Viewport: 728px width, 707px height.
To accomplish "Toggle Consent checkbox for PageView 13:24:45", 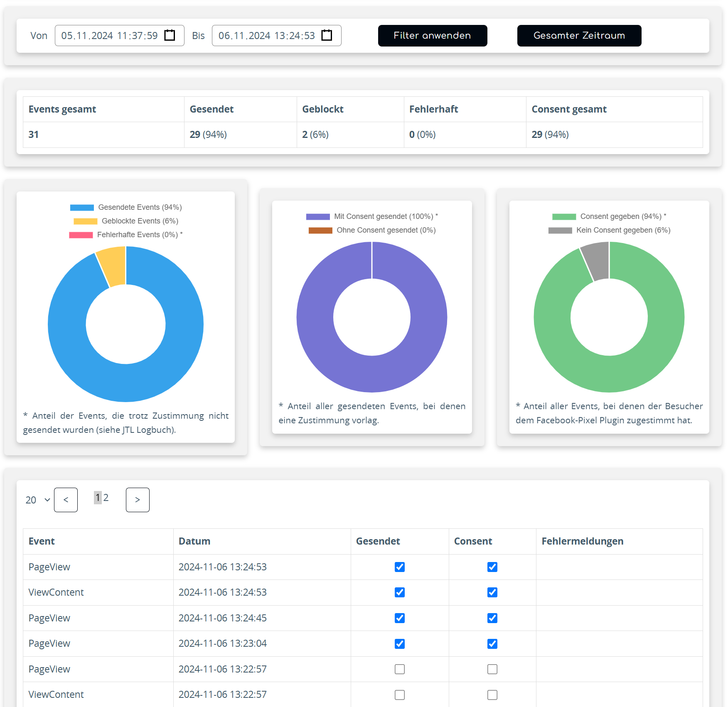I will pyautogui.click(x=492, y=618).
